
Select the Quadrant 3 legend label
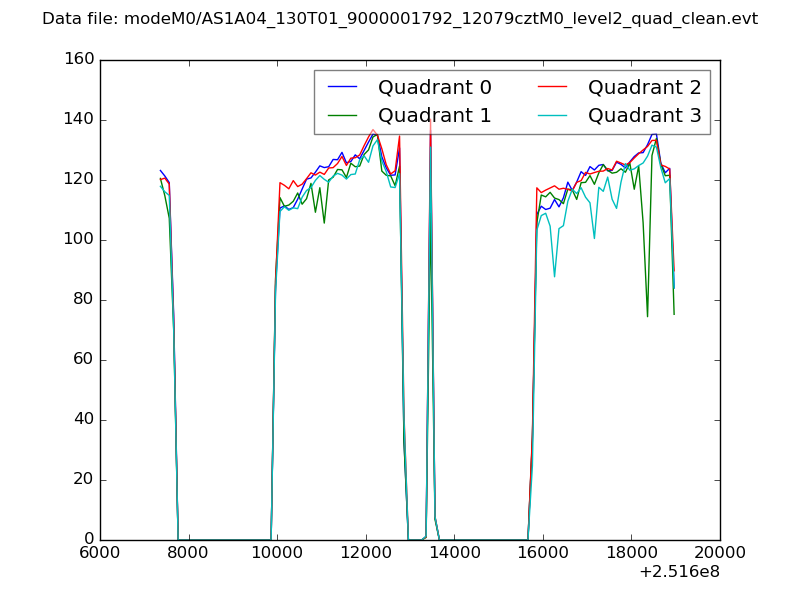644,115
